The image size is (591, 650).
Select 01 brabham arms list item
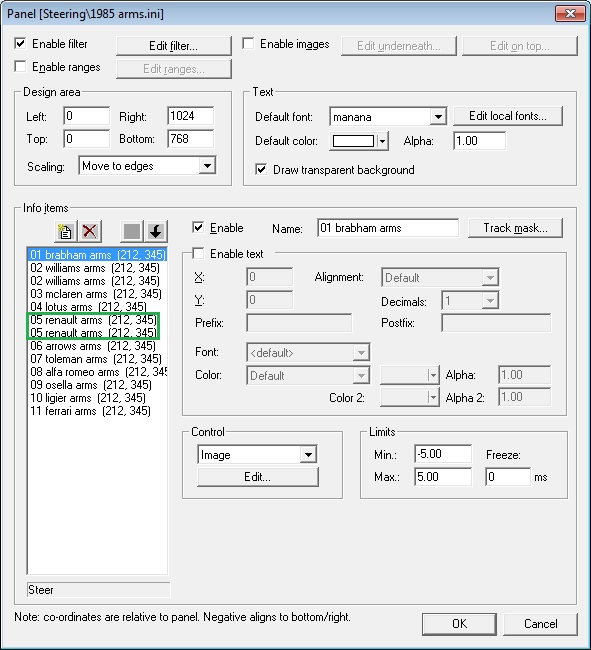(x=97, y=255)
